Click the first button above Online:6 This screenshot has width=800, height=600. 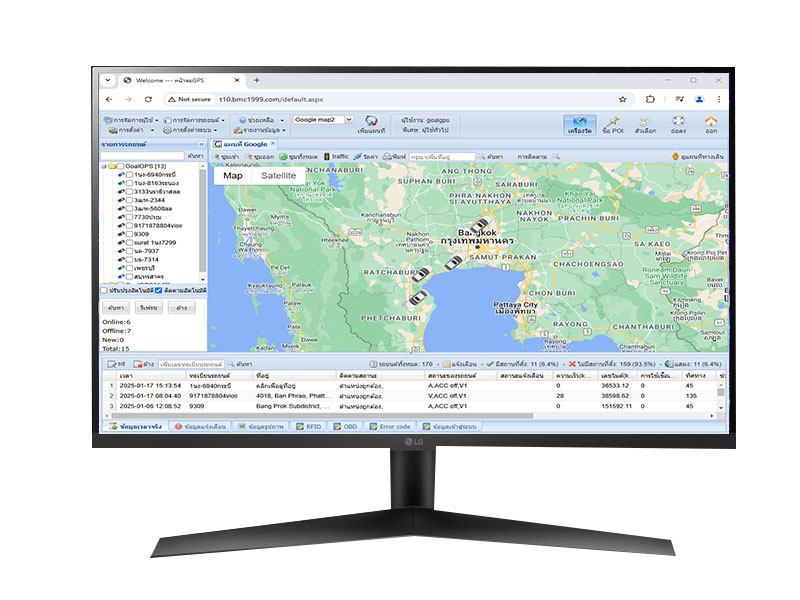(x=116, y=308)
